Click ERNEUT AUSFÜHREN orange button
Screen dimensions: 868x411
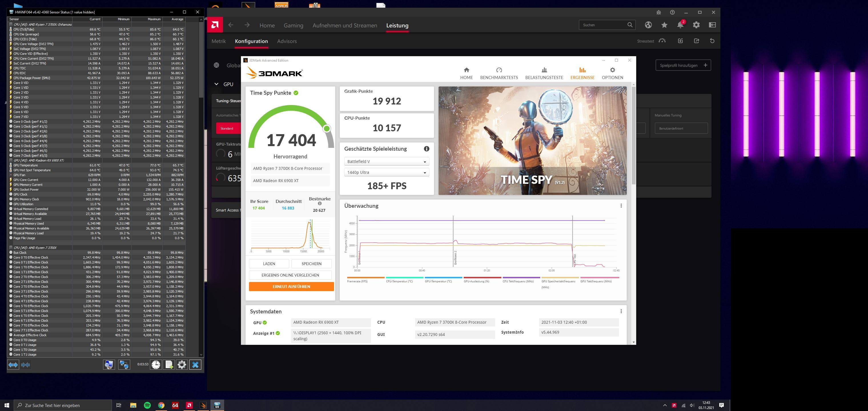[291, 286]
